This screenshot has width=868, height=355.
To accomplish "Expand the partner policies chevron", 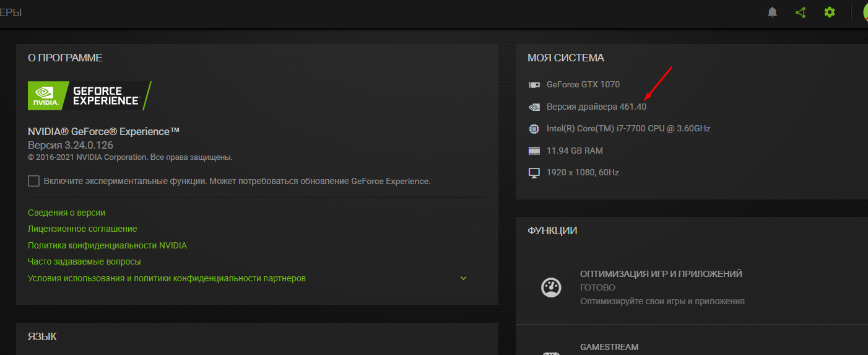I will 463,278.
